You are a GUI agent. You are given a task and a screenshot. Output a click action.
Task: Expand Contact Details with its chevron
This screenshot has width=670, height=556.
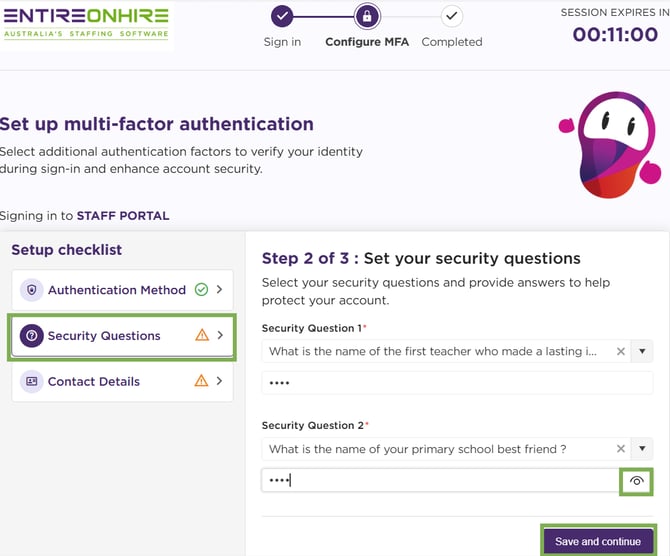click(219, 381)
